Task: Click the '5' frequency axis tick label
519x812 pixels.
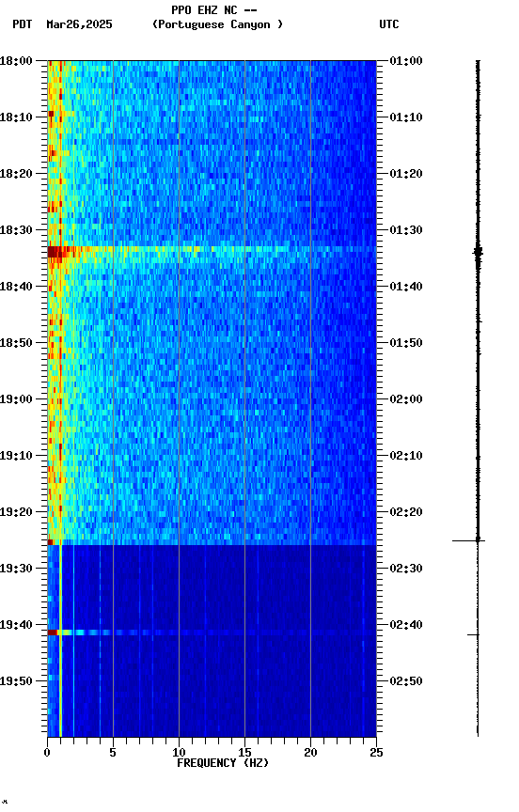Action: coord(113,753)
